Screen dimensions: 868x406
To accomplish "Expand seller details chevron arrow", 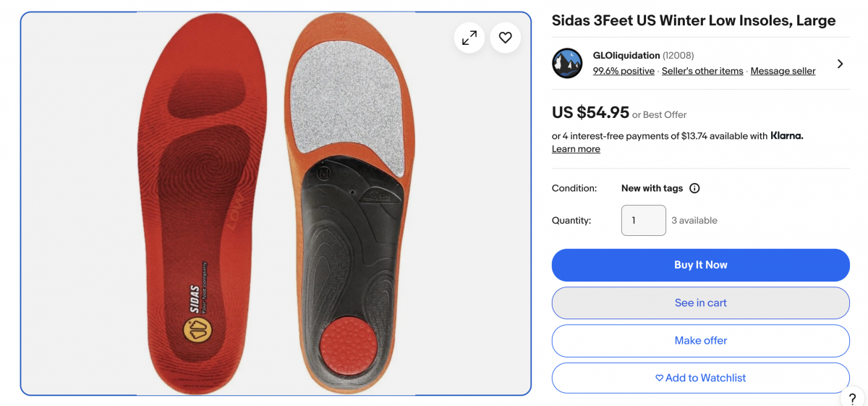I will pyautogui.click(x=840, y=64).
